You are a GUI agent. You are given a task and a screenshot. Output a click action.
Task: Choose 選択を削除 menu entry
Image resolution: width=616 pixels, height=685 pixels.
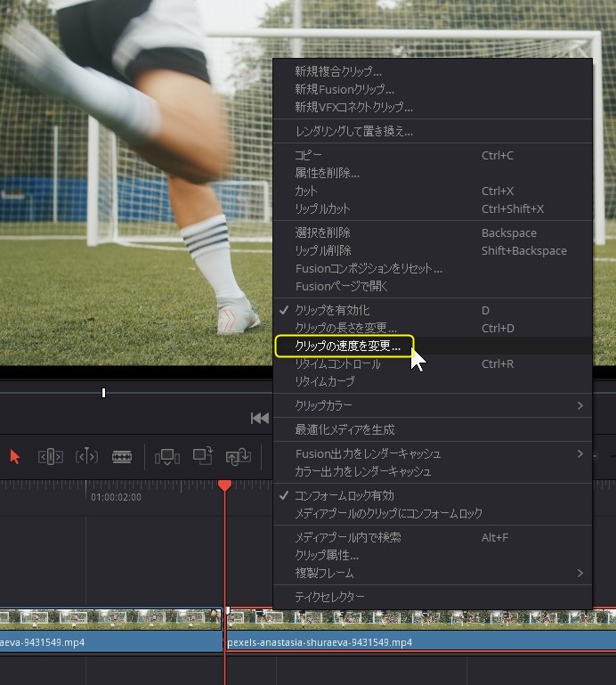pyautogui.click(x=433, y=232)
